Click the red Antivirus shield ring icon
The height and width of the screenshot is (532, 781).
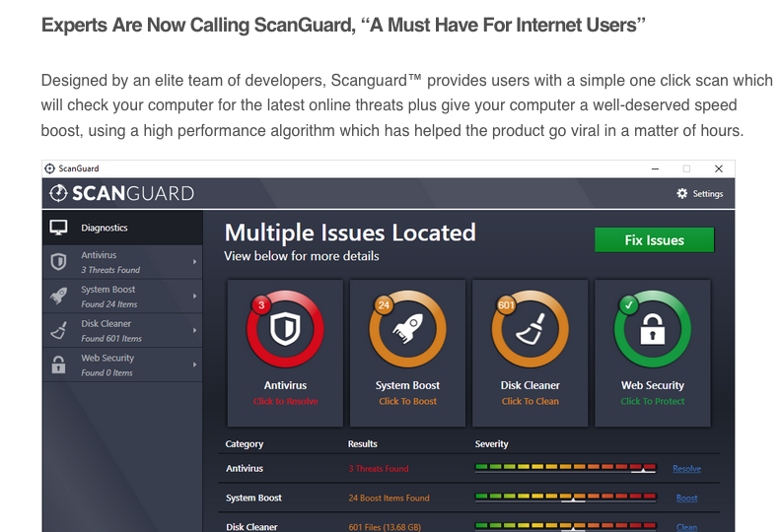coord(285,329)
